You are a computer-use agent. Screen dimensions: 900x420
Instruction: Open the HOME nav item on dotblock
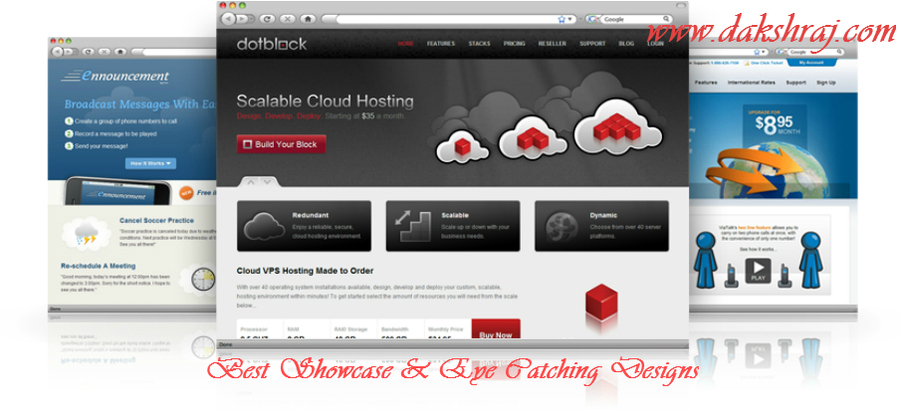(406, 44)
